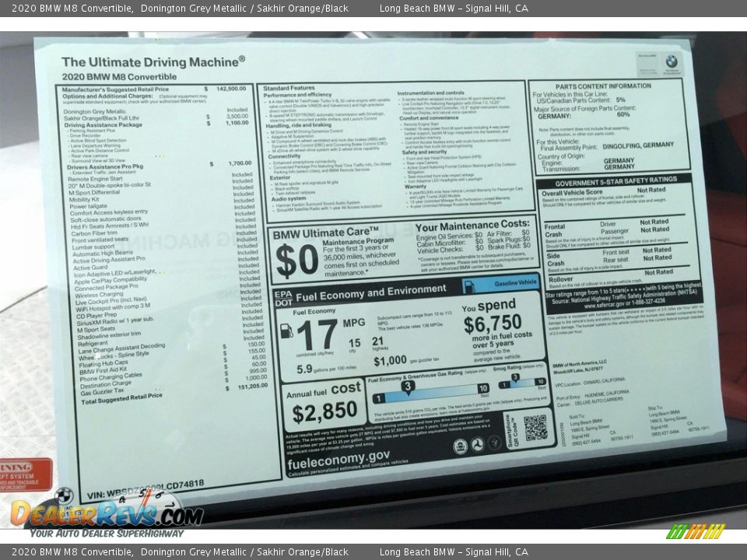Click 'Your Maintenance Costs:' heading

point(472,226)
